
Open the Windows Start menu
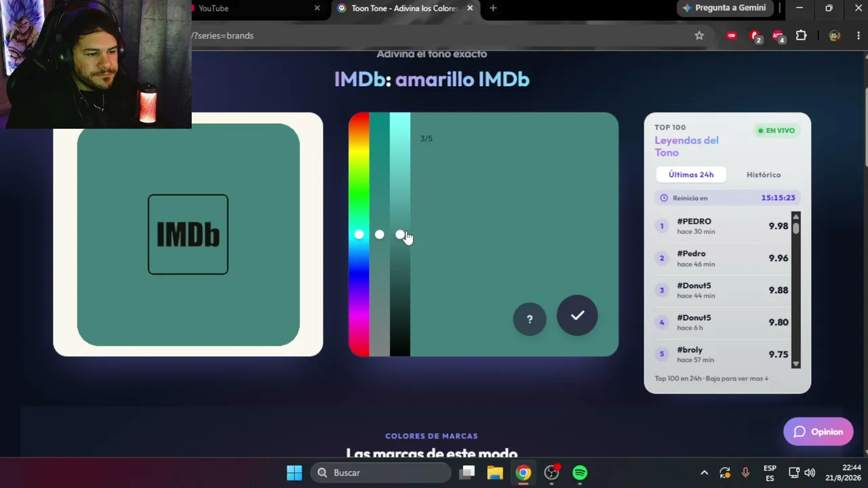(294, 472)
